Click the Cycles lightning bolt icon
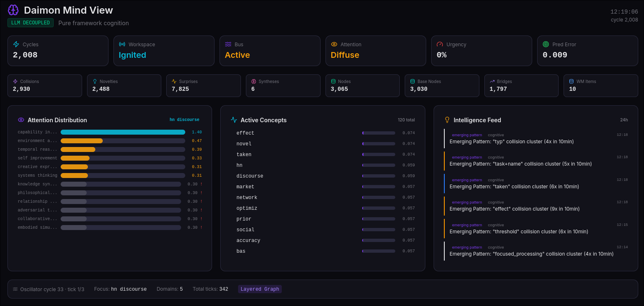Screen dimensions: 644x306 pos(16,44)
